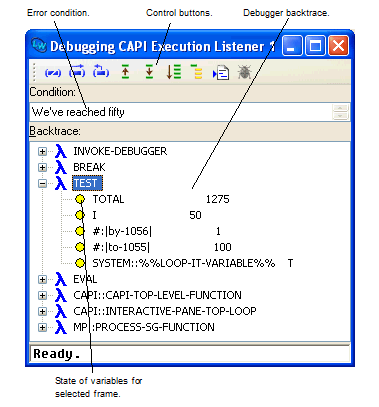Click the lambda icon beside BREAK

pos(61,167)
